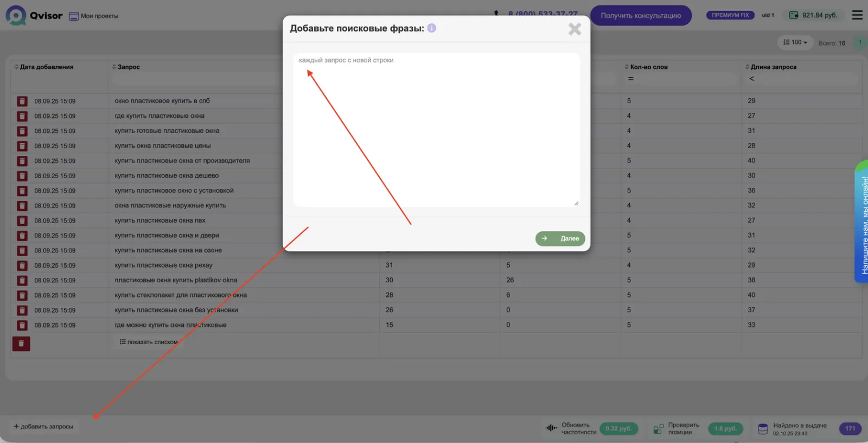The image size is (868, 443).
Task: Click the Обновить частотности waveform icon
Action: [551, 428]
